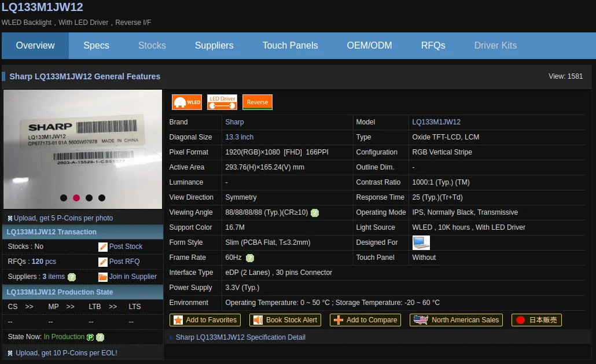The height and width of the screenshot is (364, 596).
Task: Click the pencil icon beside Post RFQ
Action: point(102,262)
